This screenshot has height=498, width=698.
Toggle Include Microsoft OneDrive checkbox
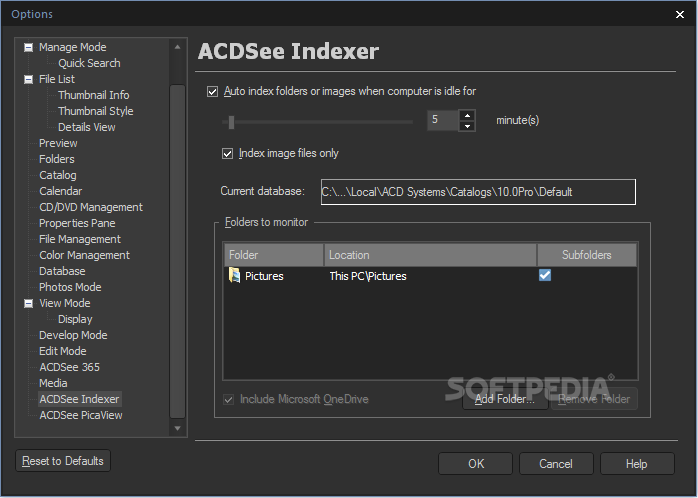coord(228,400)
